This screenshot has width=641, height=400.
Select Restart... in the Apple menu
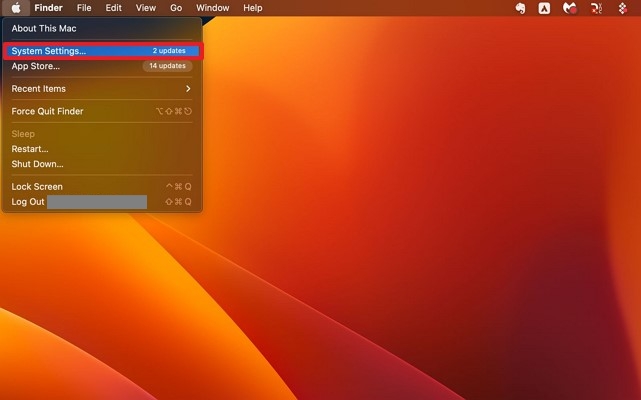[30, 149]
